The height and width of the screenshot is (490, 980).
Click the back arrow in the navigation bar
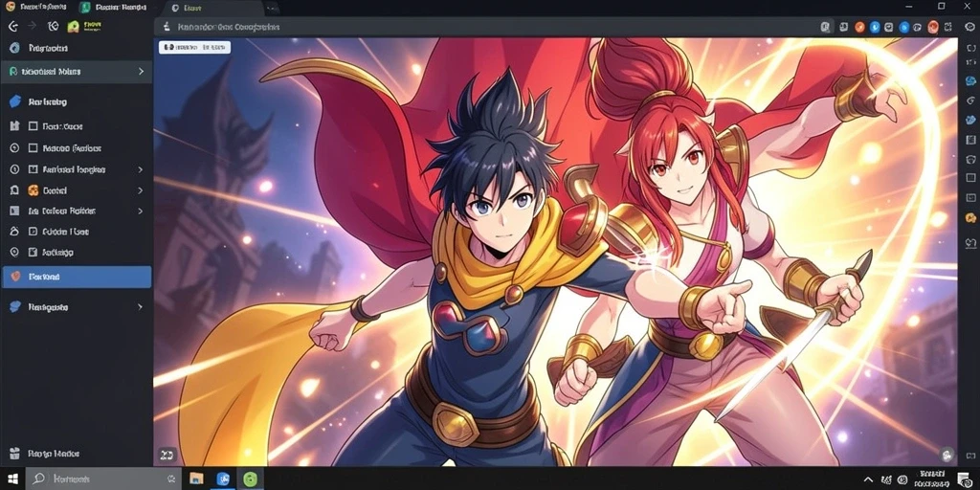[13, 26]
